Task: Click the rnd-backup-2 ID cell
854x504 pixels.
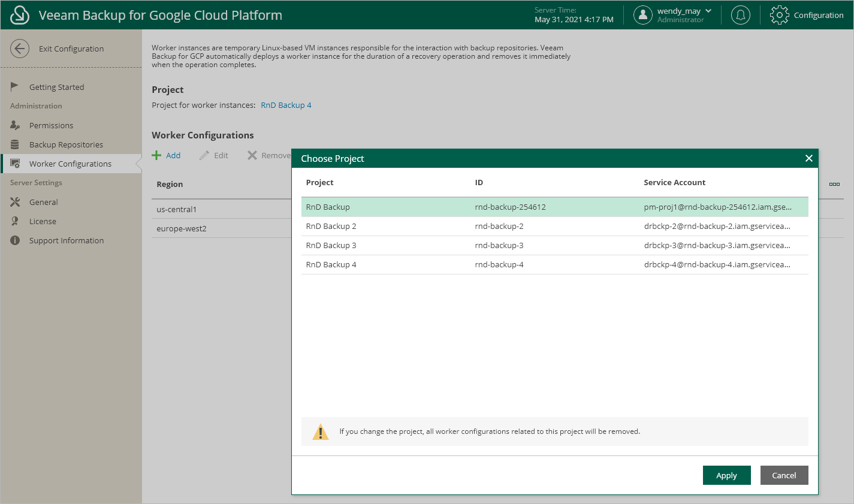Action: pyautogui.click(x=499, y=226)
